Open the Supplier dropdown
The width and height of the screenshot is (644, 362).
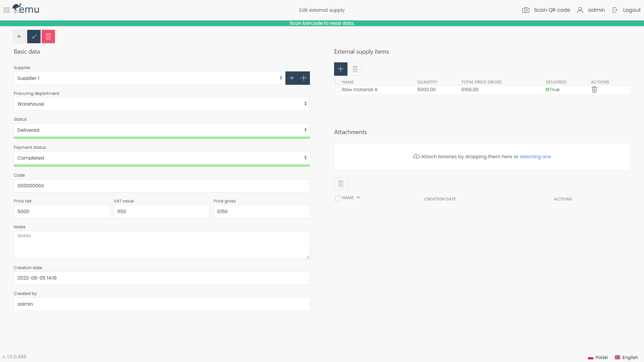(x=149, y=78)
